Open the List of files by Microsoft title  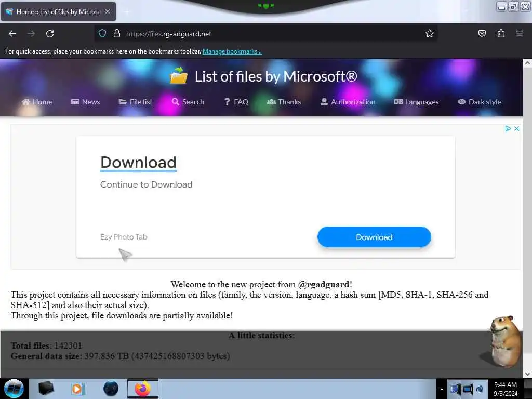[276, 77]
